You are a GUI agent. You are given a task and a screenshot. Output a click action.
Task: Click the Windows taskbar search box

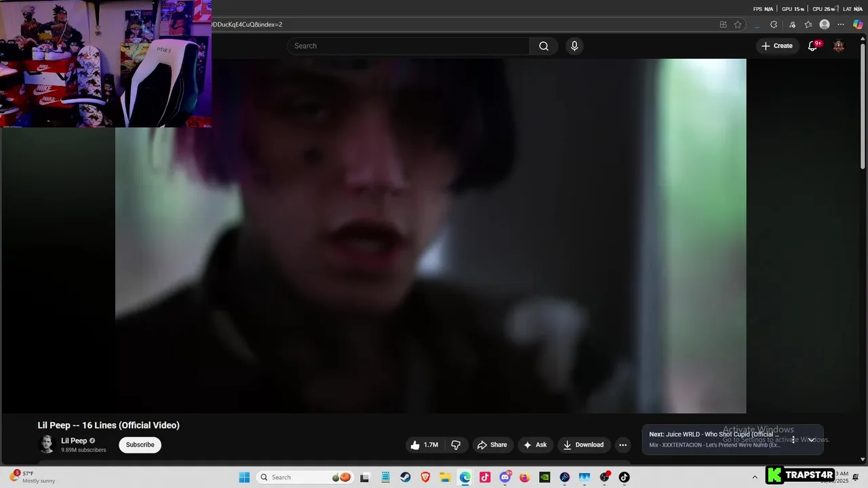tap(305, 477)
